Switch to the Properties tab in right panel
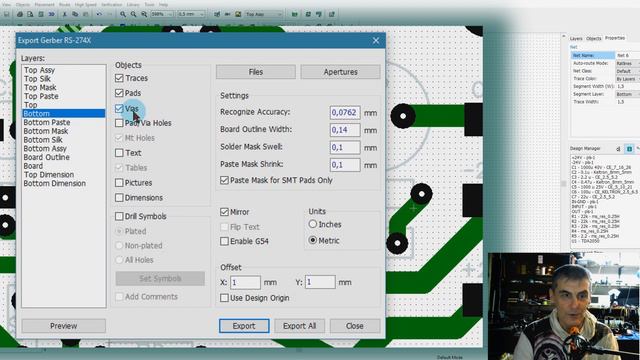 click(x=615, y=38)
